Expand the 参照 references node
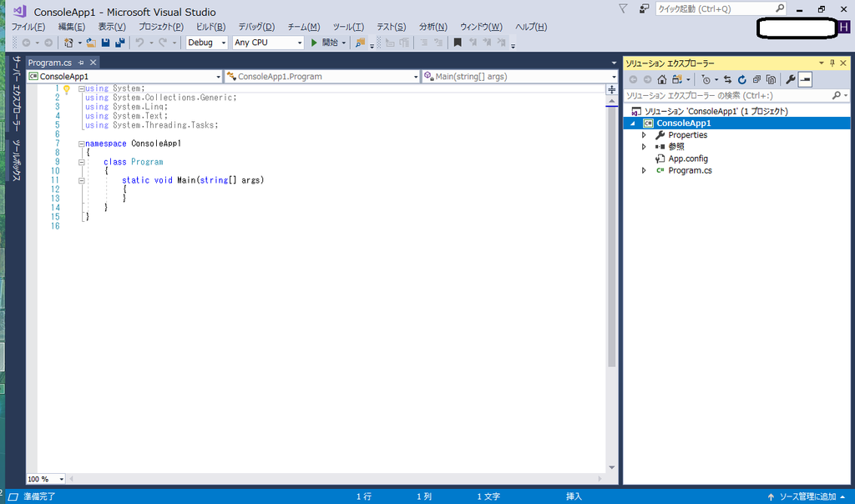855x504 pixels. (x=644, y=147)
